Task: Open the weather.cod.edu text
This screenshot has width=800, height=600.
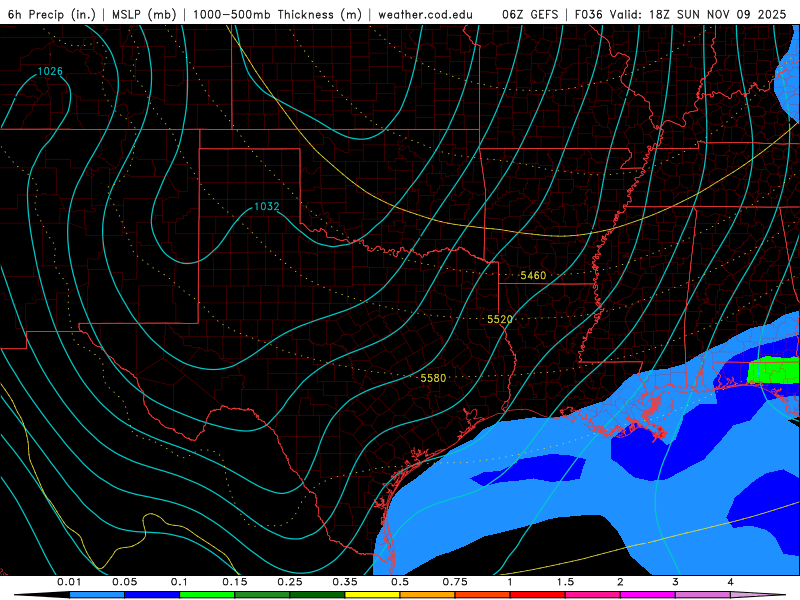Action: click(x=425, y=15)
